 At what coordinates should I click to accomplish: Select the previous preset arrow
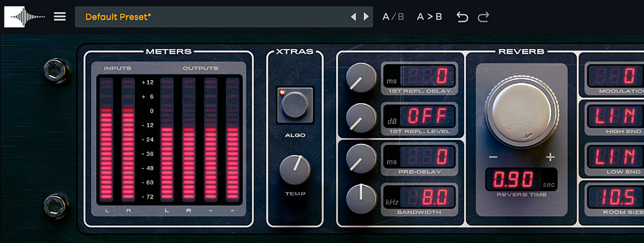click(x=353, y=17)
